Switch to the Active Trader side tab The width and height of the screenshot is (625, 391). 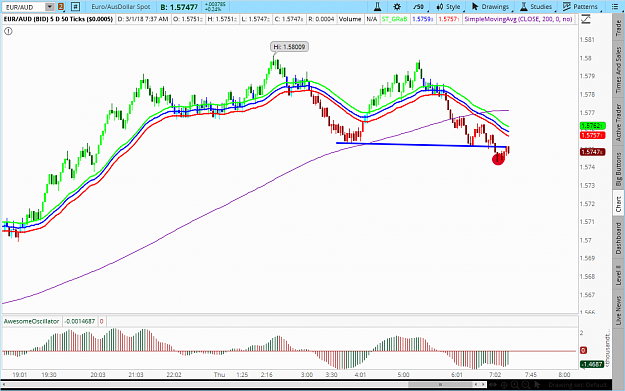(618, 122)
